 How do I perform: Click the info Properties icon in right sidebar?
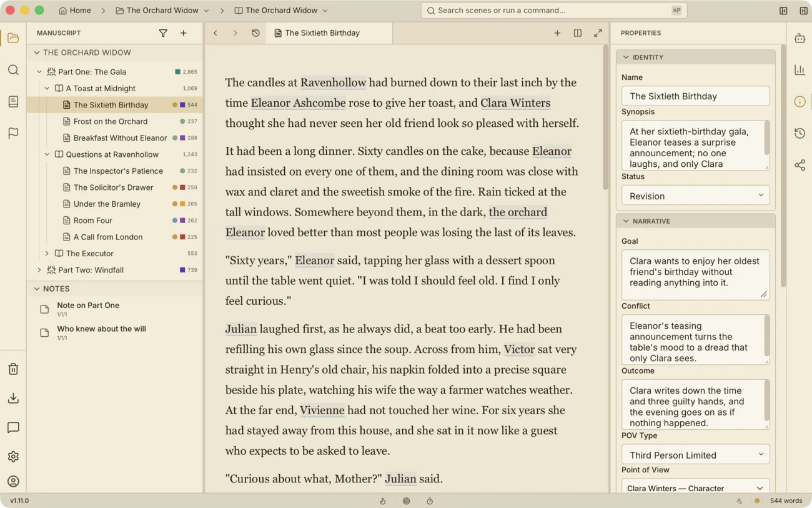coord(800,102)
